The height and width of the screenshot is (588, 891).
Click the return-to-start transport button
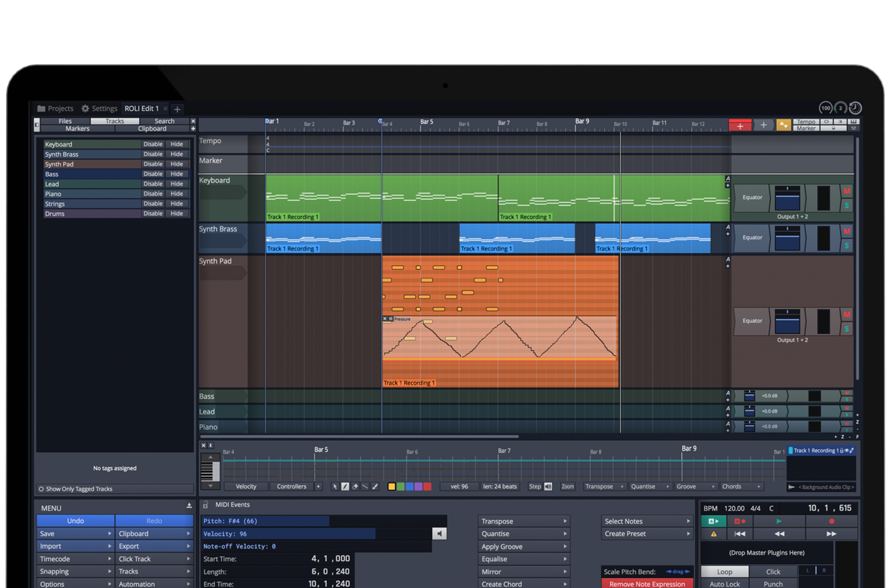pos(740,534)
